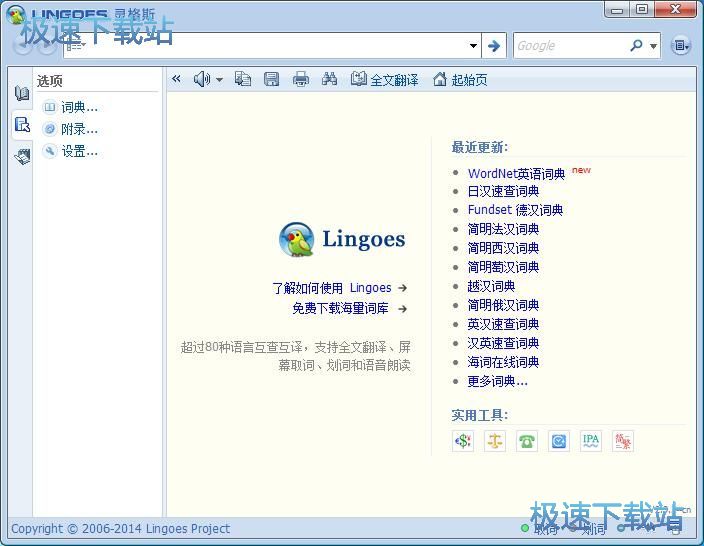This screenshot has width=704, height=546.
Task: Open the main menu button at top right
Action: tap(681, 45)
